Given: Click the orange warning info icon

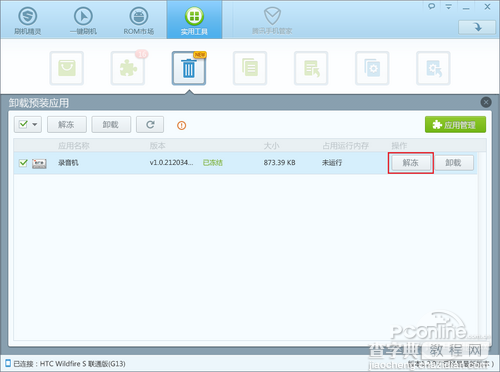Looking at the screenshot, I should point(182,125).
